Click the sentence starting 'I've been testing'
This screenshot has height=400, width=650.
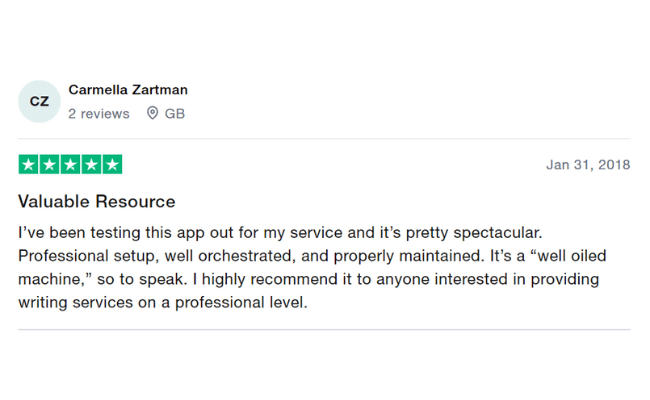click(280, 233)
